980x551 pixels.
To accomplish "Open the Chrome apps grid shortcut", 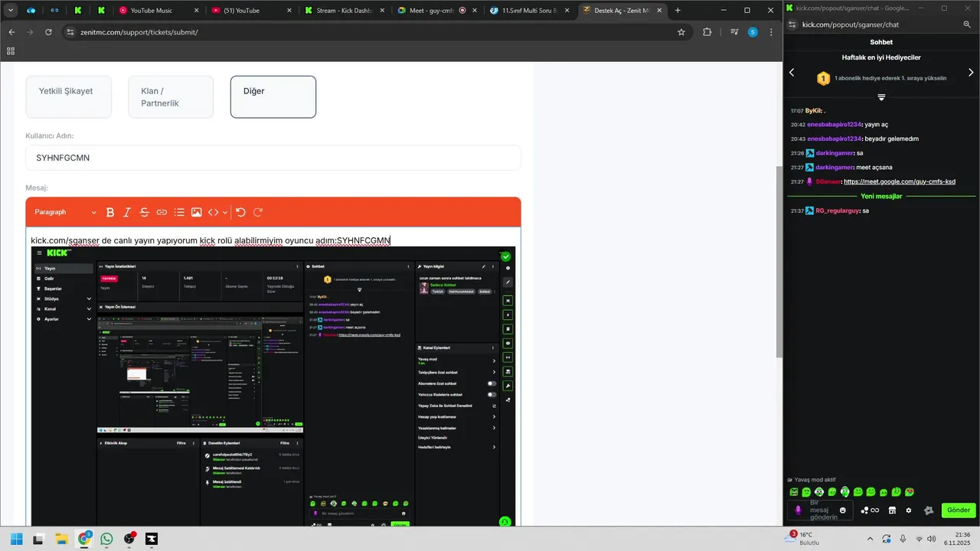I will click(x=11, y=51).
